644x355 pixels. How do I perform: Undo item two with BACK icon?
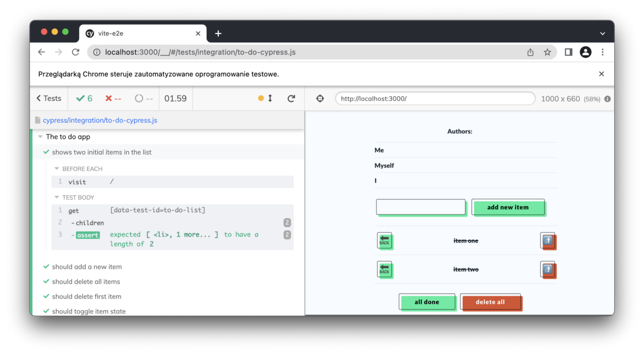[x=385, y=270]
